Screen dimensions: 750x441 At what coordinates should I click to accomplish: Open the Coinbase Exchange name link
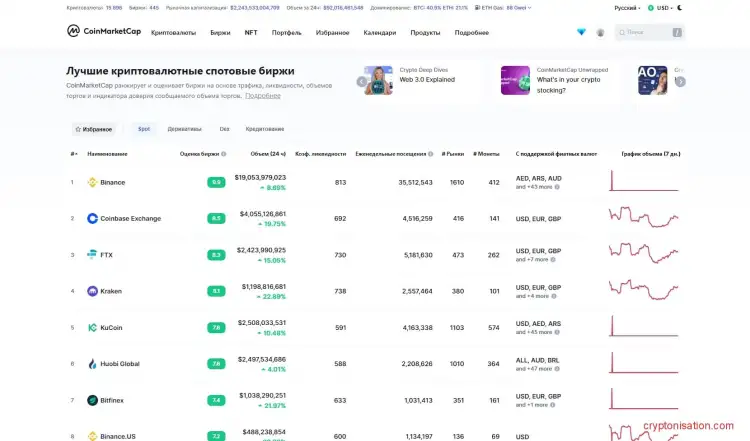(x=131, y=219)
